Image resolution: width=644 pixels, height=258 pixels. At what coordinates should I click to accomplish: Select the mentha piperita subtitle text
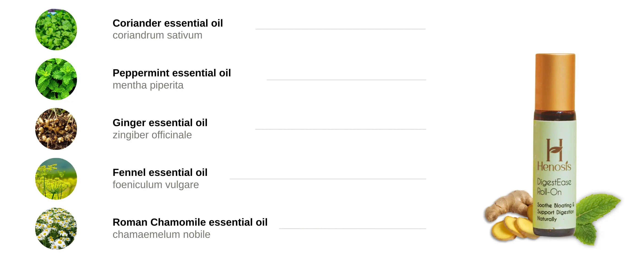point(148,85)
